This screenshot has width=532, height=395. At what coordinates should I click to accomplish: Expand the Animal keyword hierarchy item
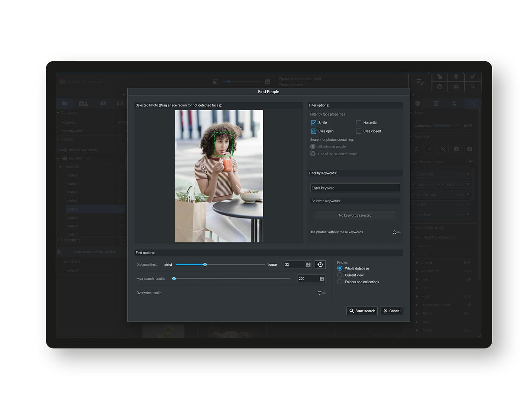click(x=417, y=263)
